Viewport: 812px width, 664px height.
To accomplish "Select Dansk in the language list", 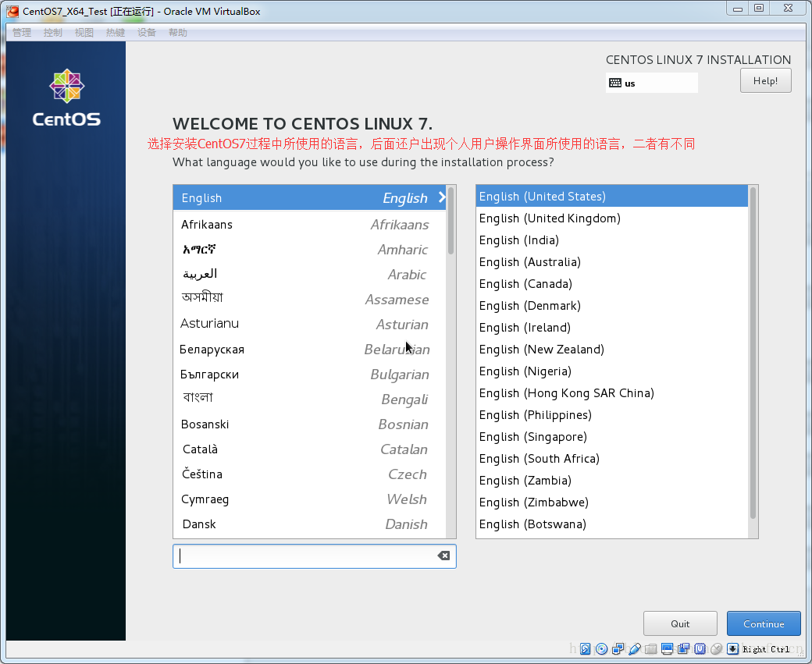I will (x=309, y=524).
